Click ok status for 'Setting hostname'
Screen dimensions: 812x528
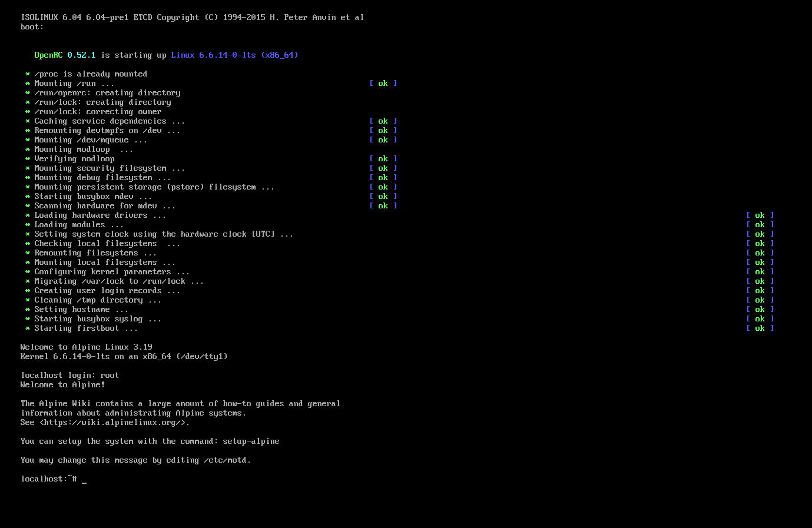coord(760,310)
